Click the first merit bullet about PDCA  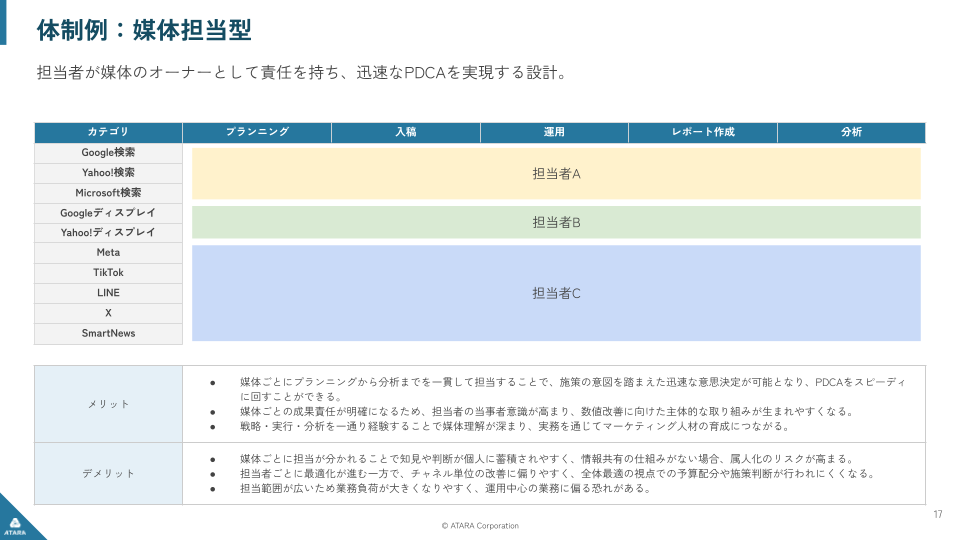point(572,389)
